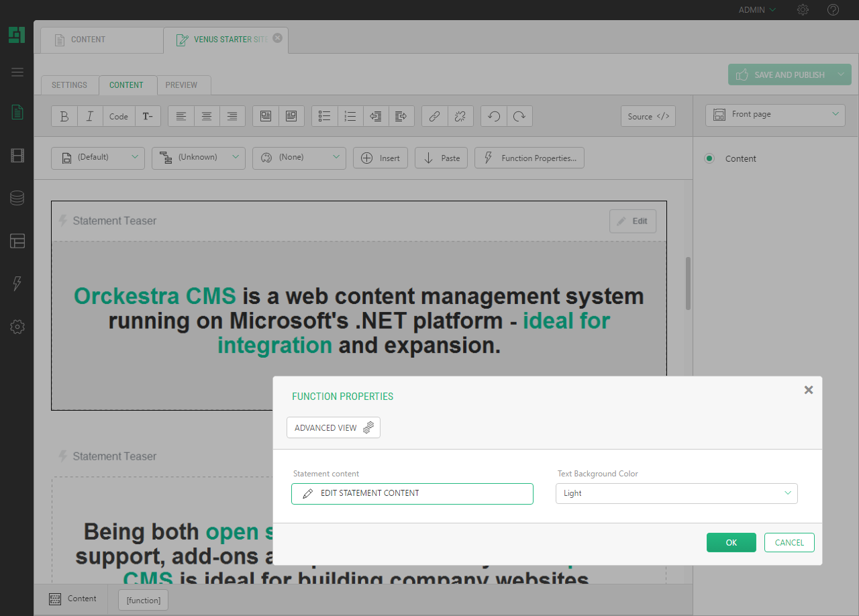The height and width of the screenshot is (616, 859).
Task: Select the Content radio button
Action: (x=709, y=158)
